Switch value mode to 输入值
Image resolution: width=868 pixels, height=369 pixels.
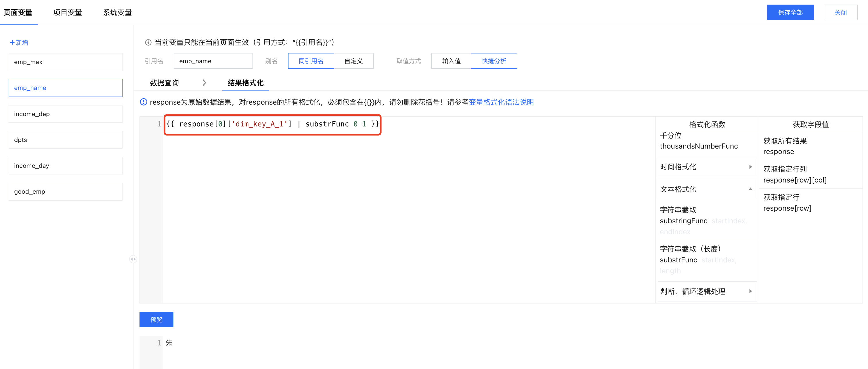tap(451, 61)
